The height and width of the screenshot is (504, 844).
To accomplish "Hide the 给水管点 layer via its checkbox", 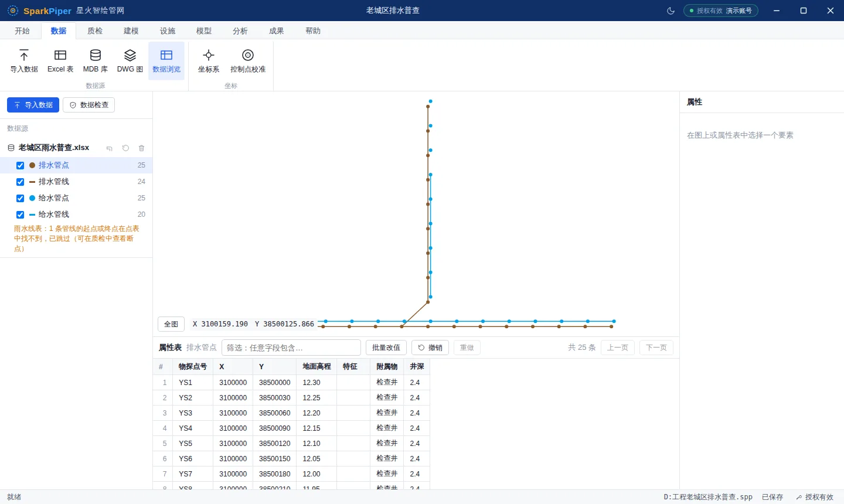I will point(21,199).
